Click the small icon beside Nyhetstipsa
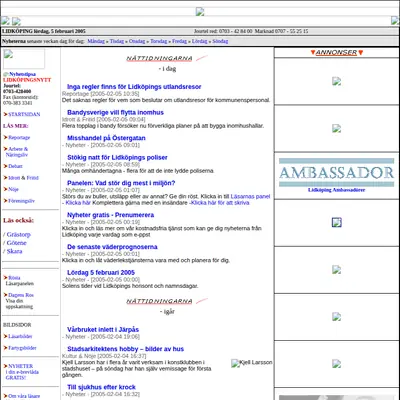400x400 pixels. coord(6,74)
